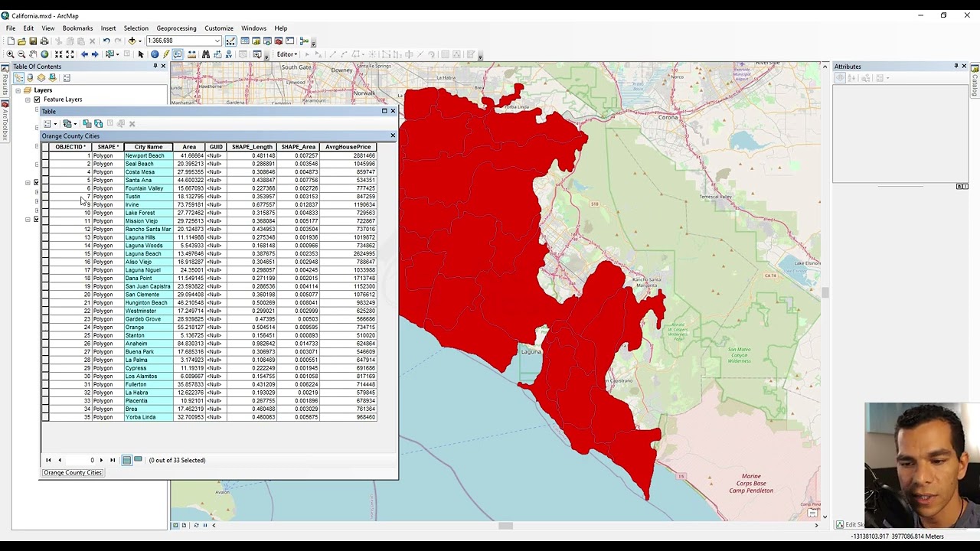Select the Pan hand tool
This screenshot has width=980, height=551.
[x=33, y=54]
